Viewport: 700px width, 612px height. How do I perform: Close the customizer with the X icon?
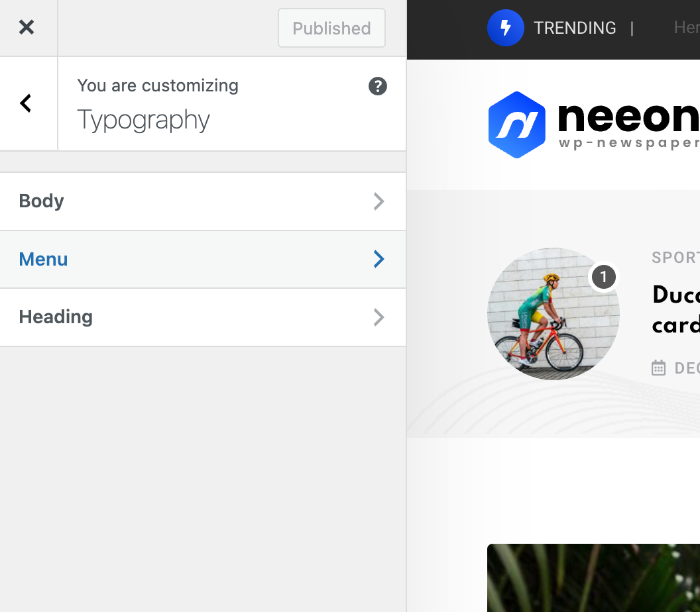[x=27, y=28]
